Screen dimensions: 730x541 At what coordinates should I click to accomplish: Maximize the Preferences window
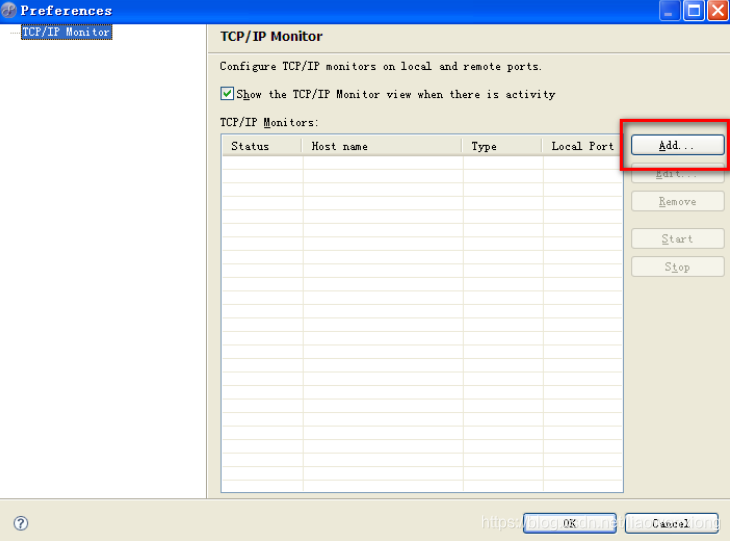click(x=694, y=11)
